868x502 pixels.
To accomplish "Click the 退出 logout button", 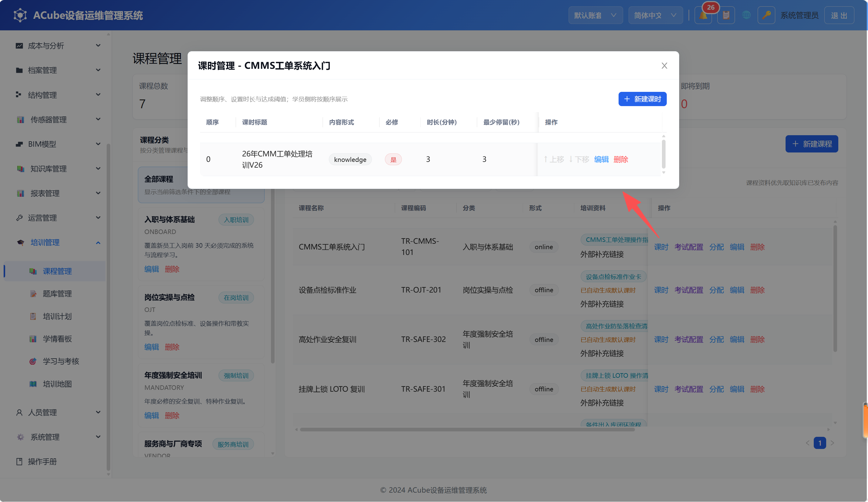I will point(839,15).
